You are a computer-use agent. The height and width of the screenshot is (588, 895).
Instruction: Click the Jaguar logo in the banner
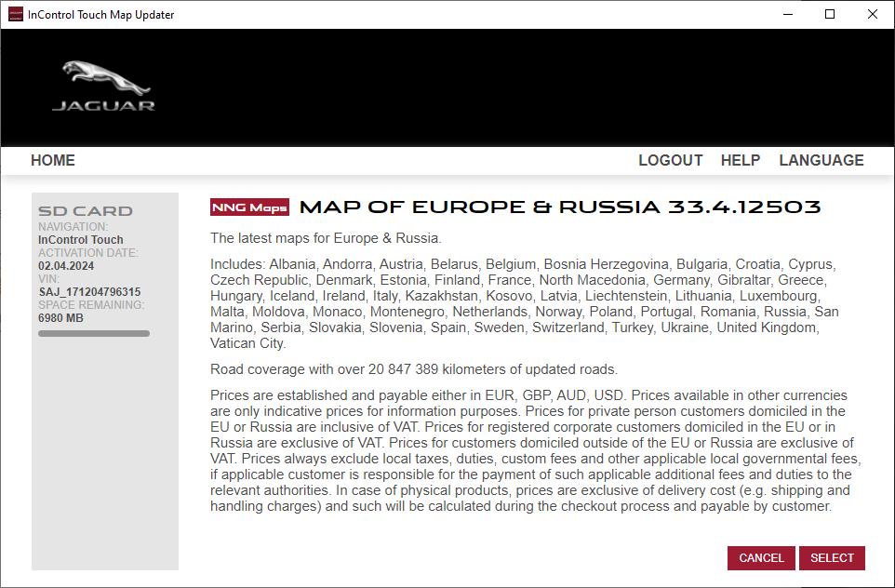coord(103,86)
